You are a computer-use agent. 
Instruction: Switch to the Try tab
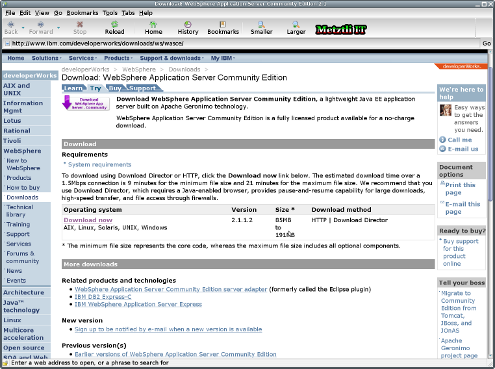tap(95, 88)
